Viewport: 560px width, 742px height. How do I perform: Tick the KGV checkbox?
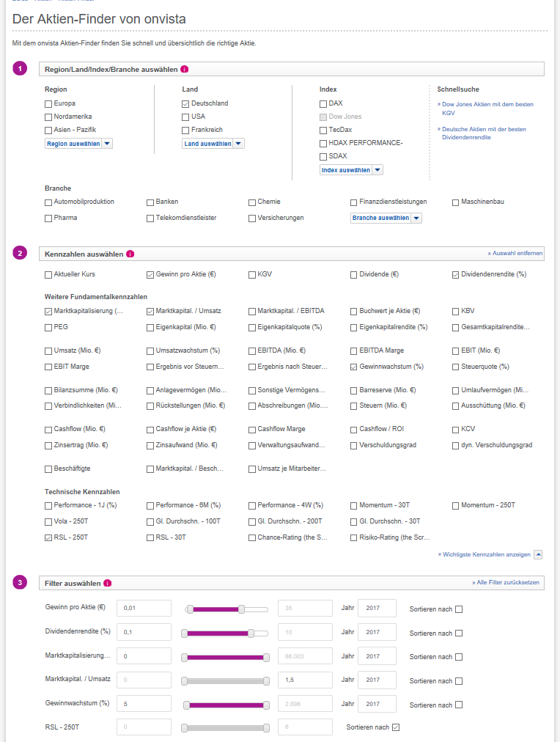[252, 275]
